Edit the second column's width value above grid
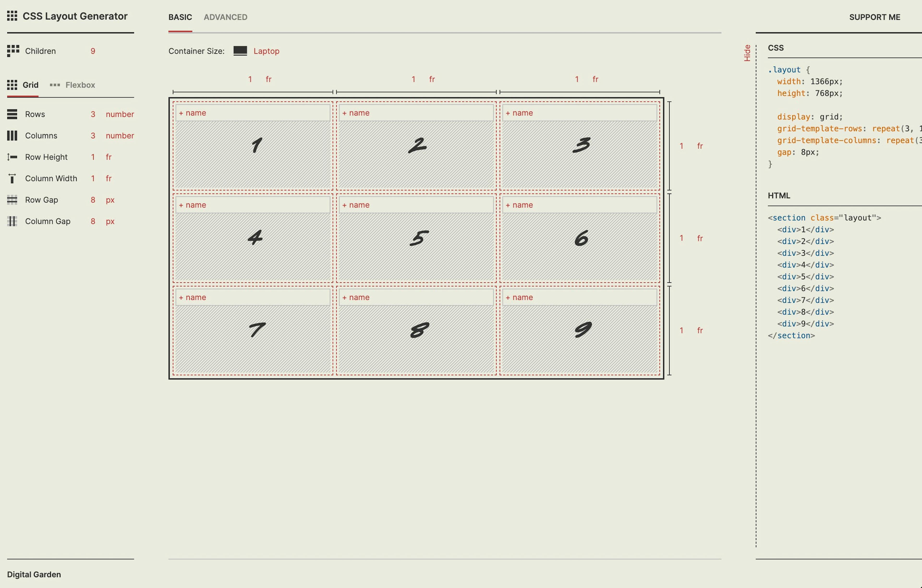This screenshot has height=588, width=922. (x=413, y=79)
